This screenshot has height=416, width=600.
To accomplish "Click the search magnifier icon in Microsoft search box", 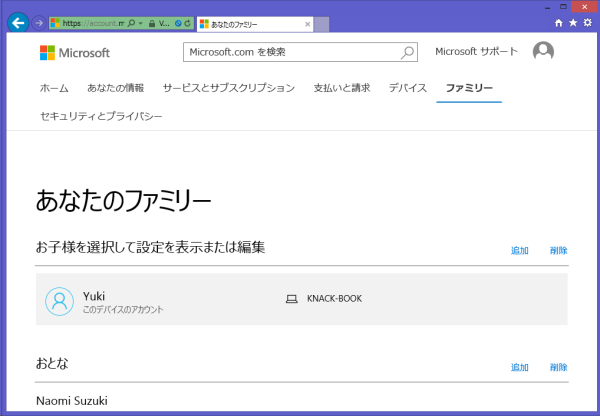I will click(x=407, y=52).
